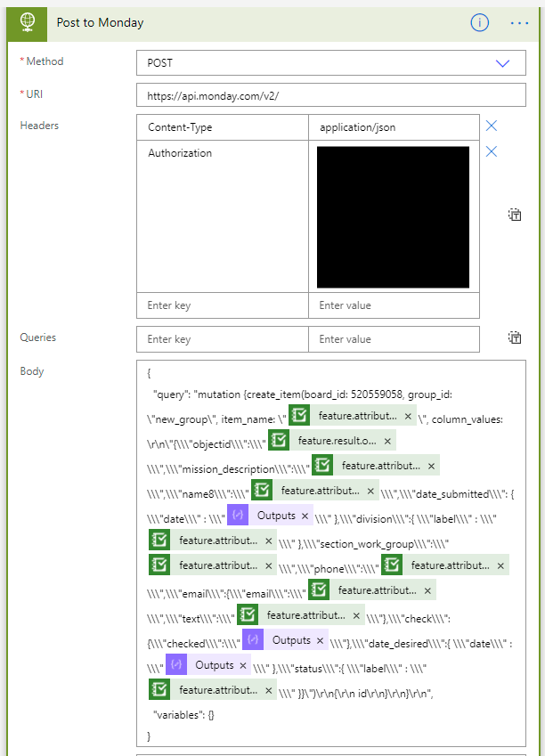Select the feature.result.o... token icon
Screen dimensions: 545x756
point(279,440)
